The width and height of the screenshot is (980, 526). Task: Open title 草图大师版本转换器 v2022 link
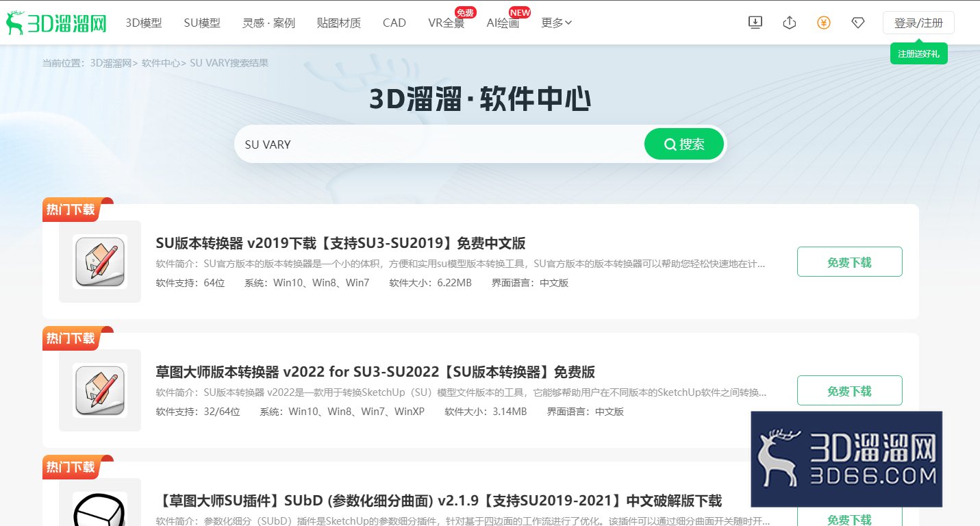tap(375, 372)
